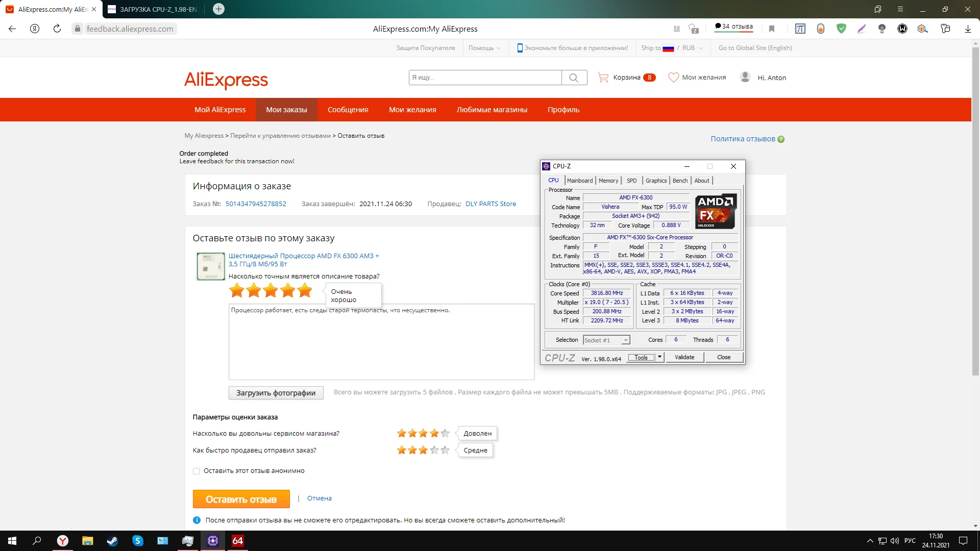Check the anonymous review checkbox
980x551 pixels.
point(196,471)
